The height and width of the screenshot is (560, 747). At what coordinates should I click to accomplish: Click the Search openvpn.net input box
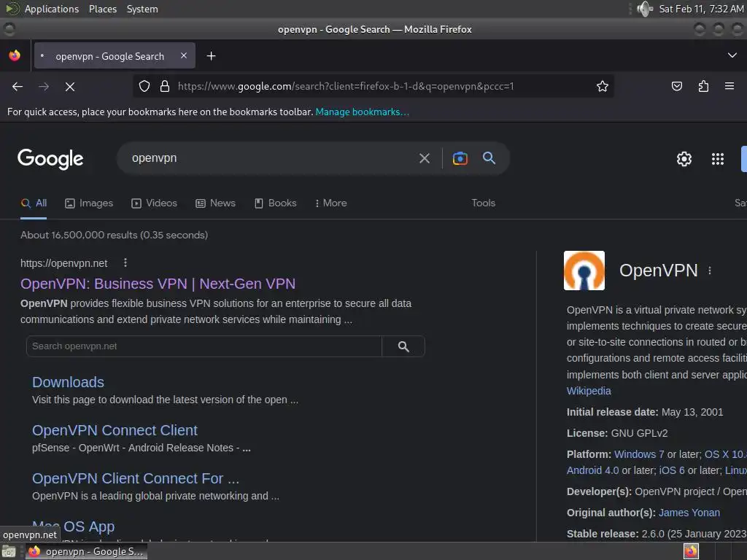pos(204,346)
